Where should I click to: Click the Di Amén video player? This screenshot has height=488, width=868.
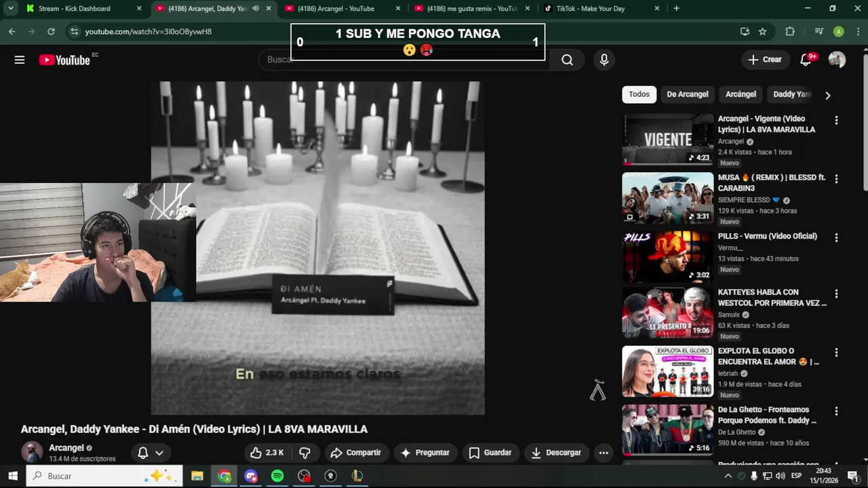pos(317,248)
